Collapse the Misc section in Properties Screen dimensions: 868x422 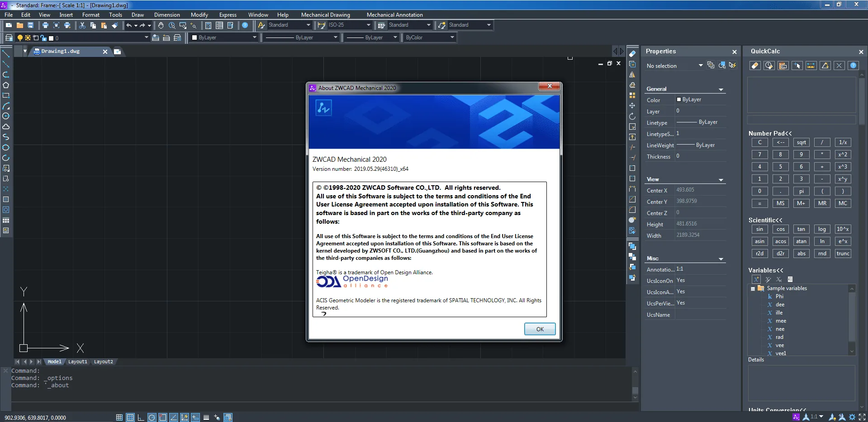click(x=721, y=259)
